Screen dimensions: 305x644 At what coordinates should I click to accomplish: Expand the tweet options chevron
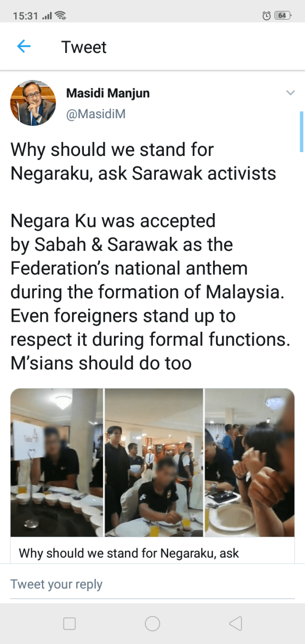[290, 93]
